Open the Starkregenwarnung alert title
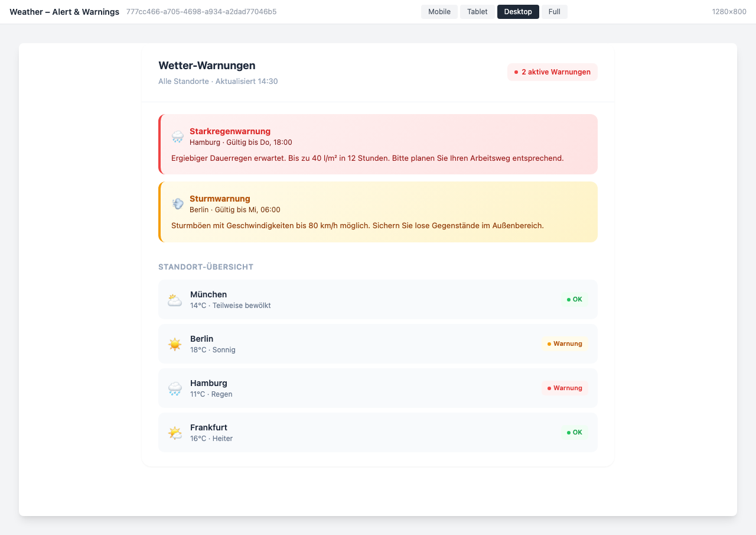 [230, 131]
